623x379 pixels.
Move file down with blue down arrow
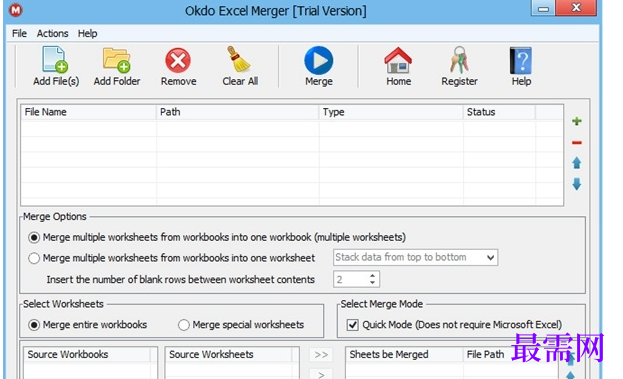[x=577, y=184]
